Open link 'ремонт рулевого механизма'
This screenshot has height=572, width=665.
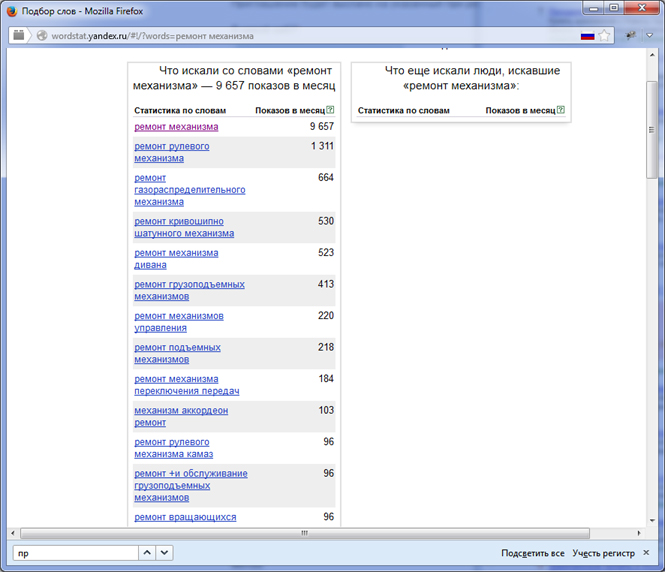172,152
